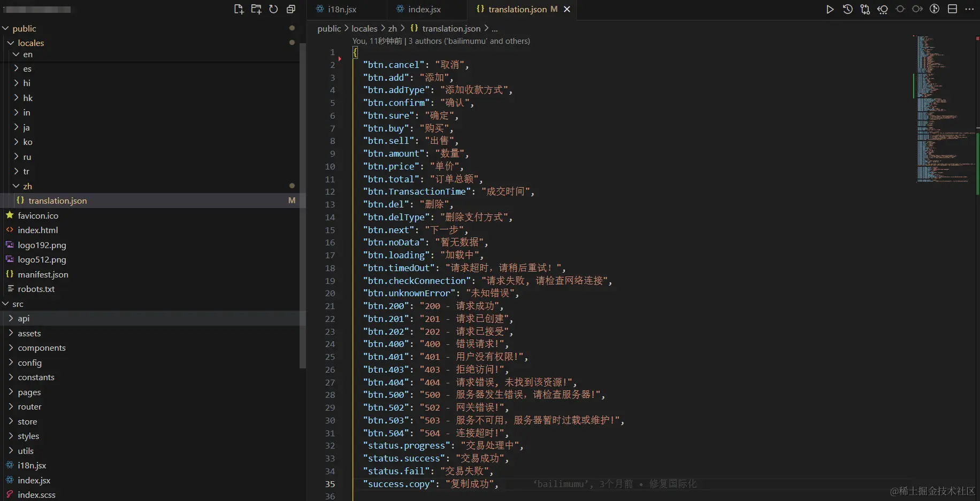Expand the ru locale folder
Screen dimensions: 980x501
point(16,157)
